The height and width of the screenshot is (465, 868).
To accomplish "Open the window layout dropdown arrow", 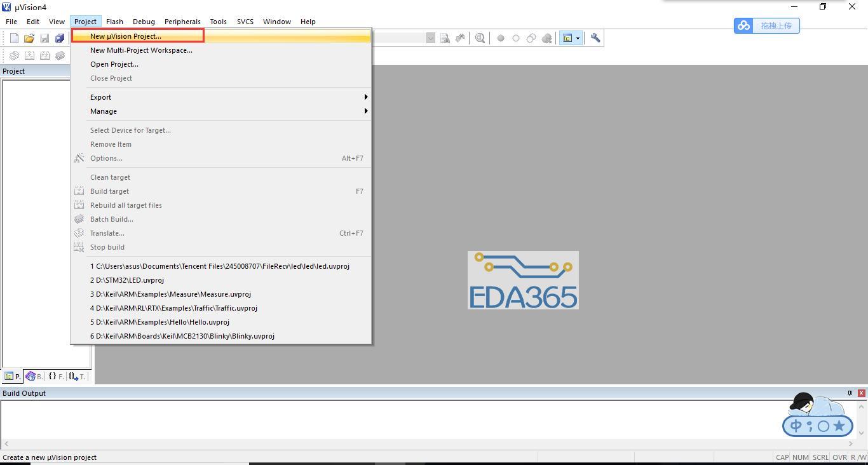I will (578, 38).
